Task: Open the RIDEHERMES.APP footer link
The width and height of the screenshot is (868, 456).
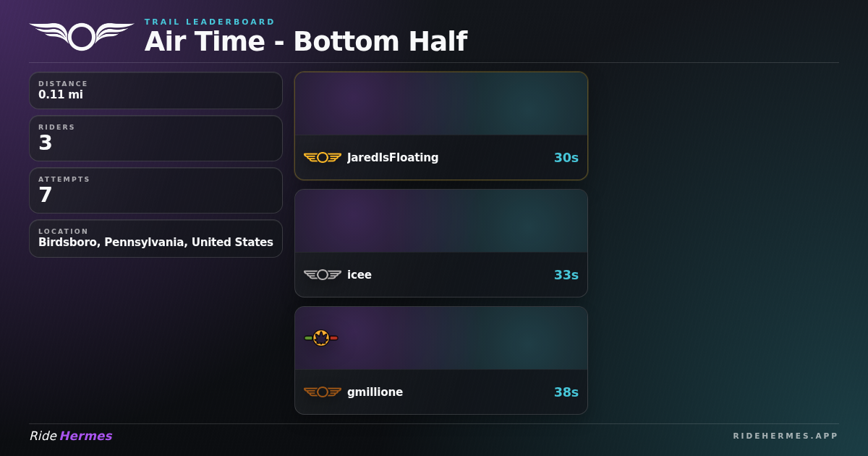Action: [786, 436]
